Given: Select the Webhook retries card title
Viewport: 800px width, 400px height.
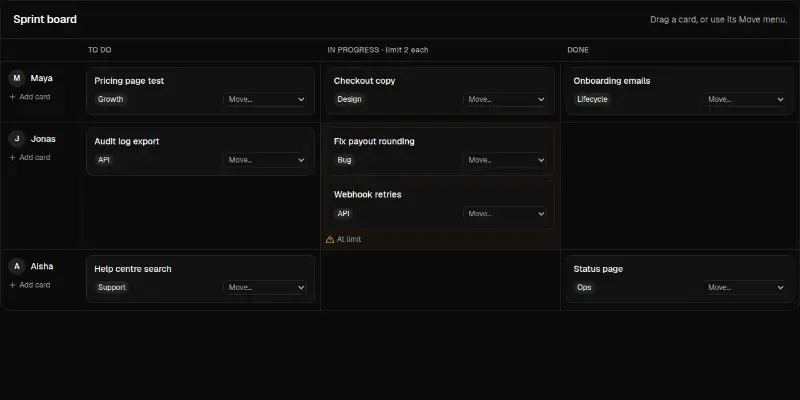Looking at the screenshot, I should pyautogui.click(x=367, y=195).
